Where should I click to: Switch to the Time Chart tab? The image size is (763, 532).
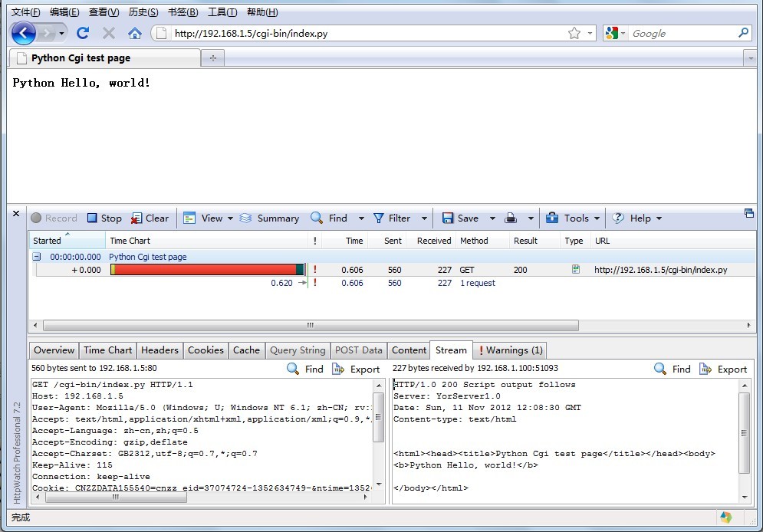pos(107,350)
